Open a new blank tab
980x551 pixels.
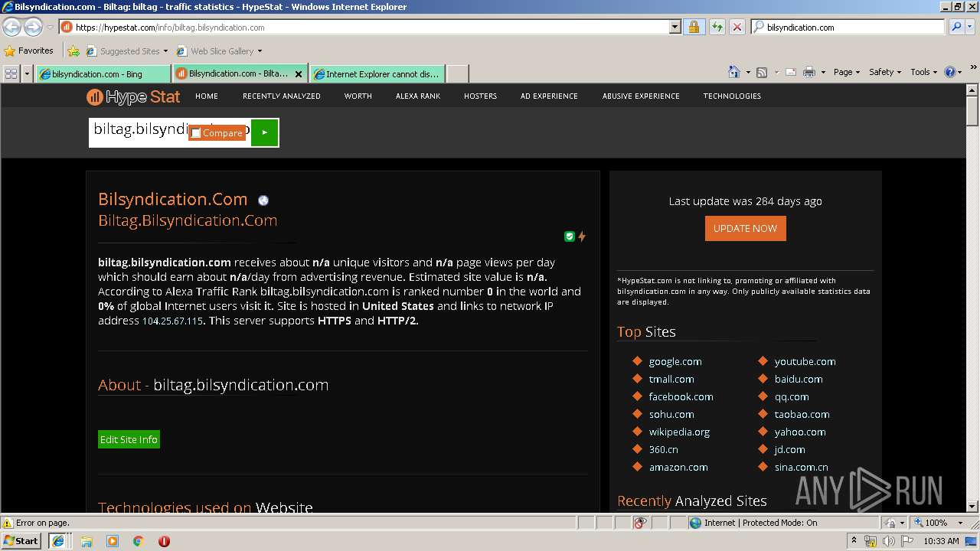pyautogui.click(x=457, y=74)
